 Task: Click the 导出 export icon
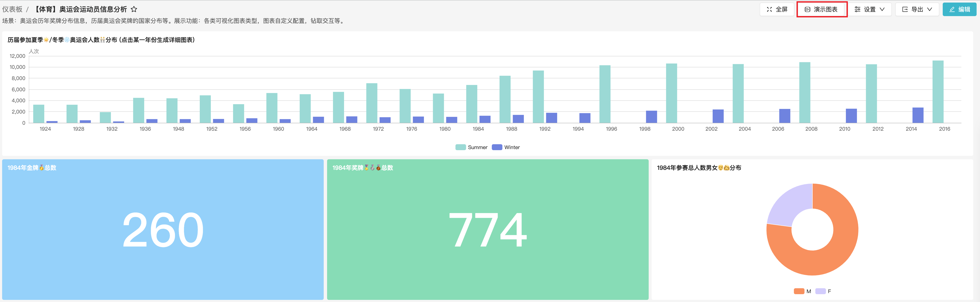[x=905, y=9]
